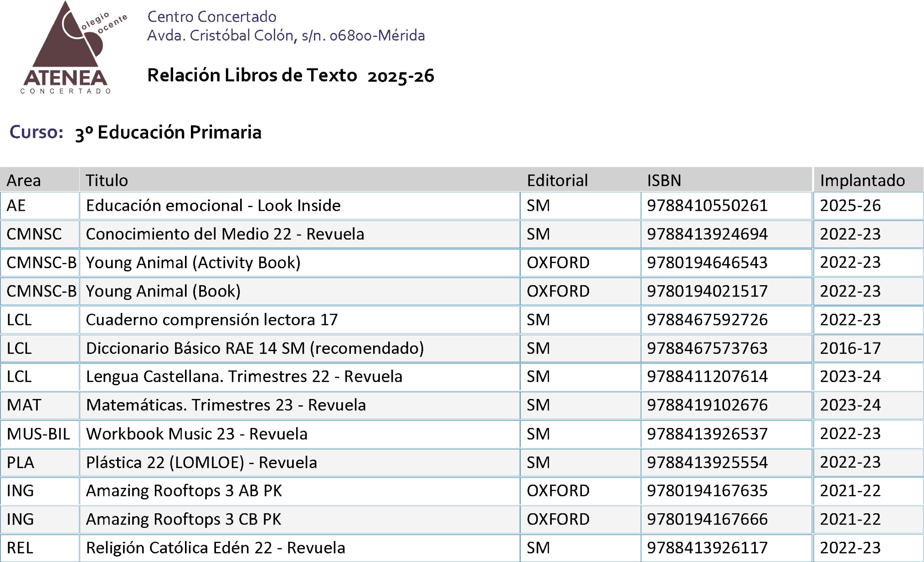This screenshot has width=924, height=562.
Task: Select Cuaderno comprensión lectora 17 row
Action: (211, 320)
